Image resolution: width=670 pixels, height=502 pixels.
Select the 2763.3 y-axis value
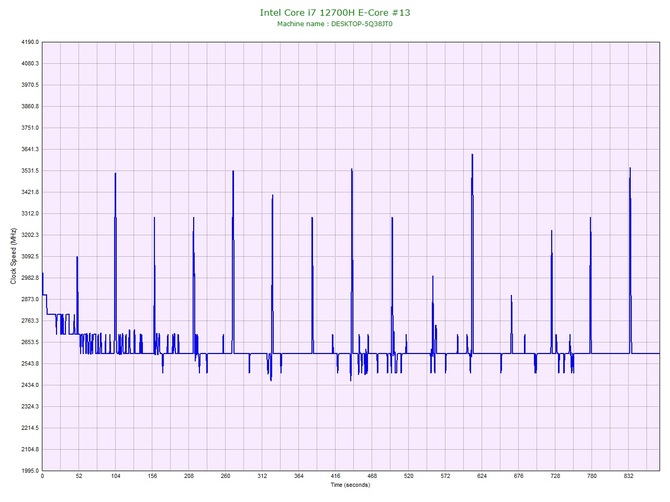tap(30, 321)
